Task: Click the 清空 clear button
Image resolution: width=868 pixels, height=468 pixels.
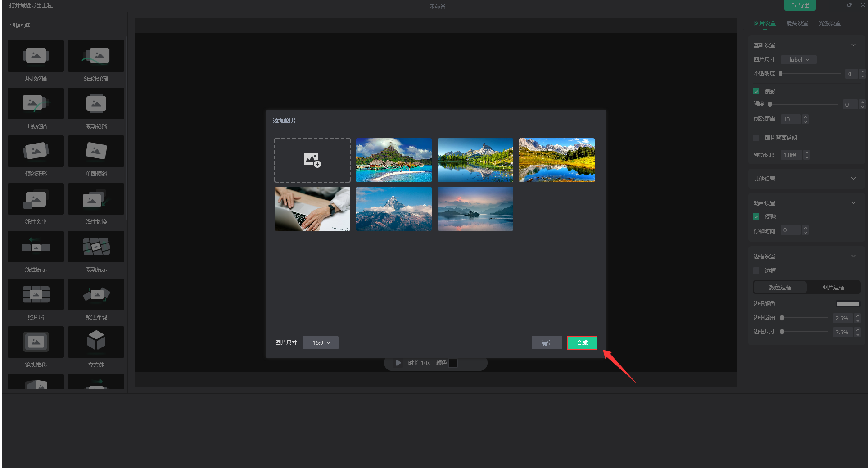Action: pos(547,343)
